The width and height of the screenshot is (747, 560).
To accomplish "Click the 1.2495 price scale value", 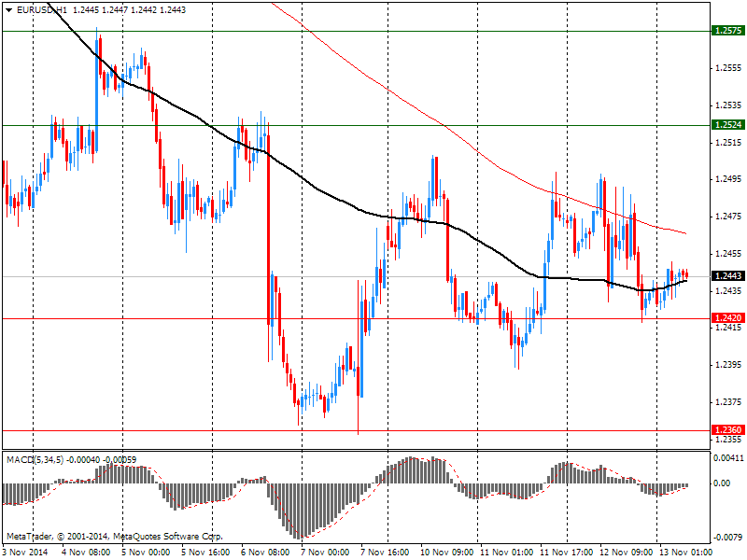I will coord(729,179).
